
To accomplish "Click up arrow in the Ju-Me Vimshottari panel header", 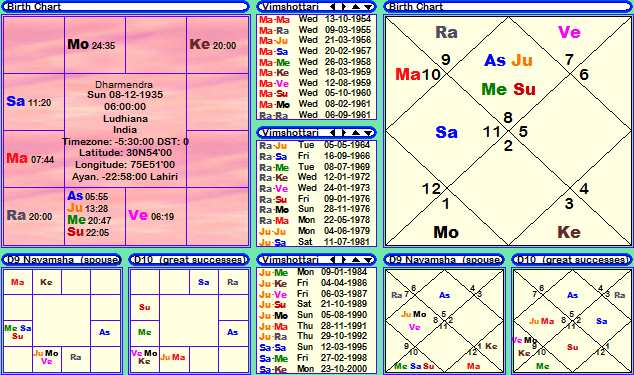I will 355,260.
